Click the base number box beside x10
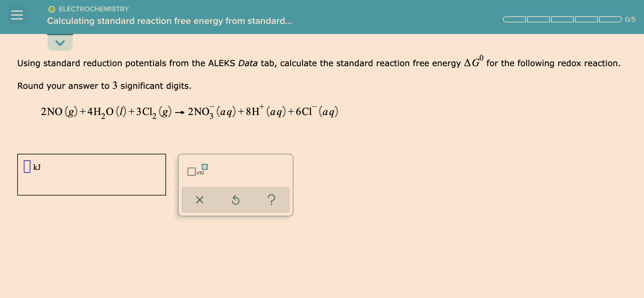The image size is (644, 298). [x=192, y=171]
